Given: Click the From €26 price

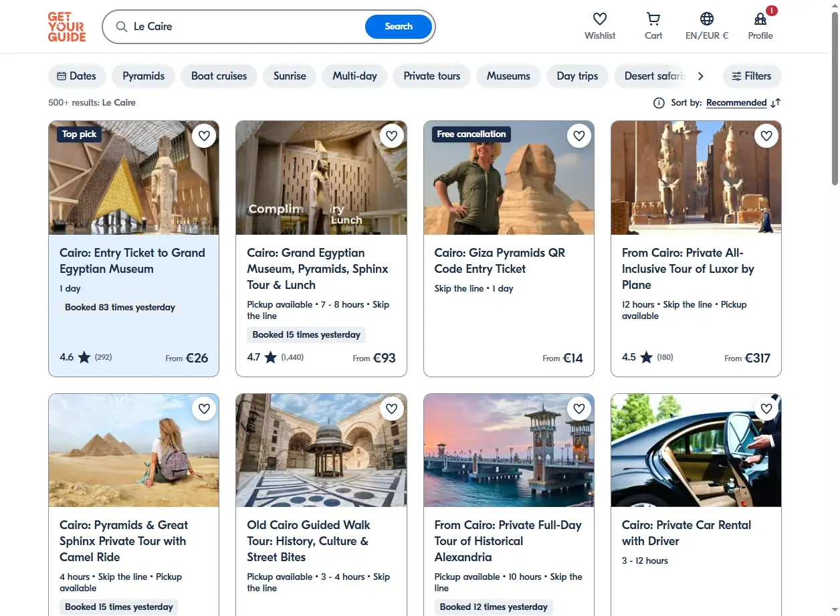Looking at the screenshot, I should [x=187, y=358].
